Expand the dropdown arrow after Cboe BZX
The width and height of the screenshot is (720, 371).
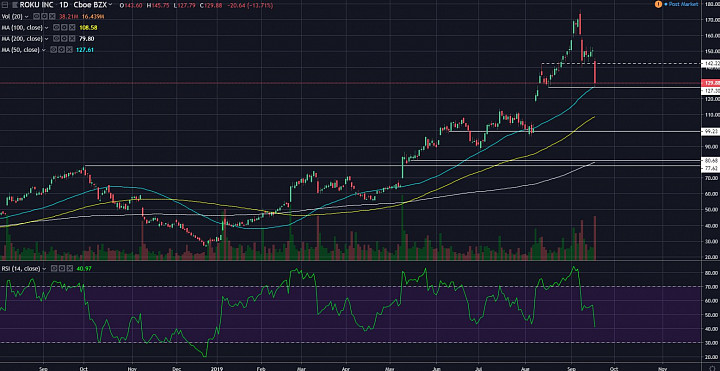(x=110, y=5)
